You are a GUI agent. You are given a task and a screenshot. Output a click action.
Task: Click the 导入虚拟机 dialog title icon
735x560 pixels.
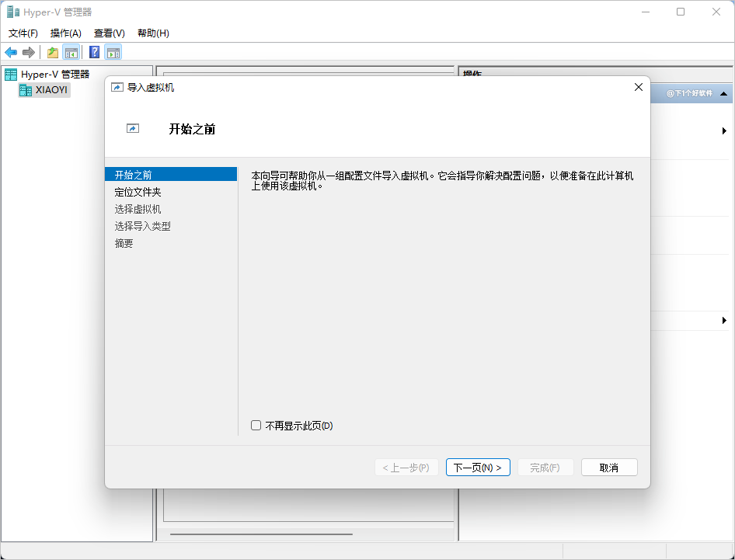117,88
